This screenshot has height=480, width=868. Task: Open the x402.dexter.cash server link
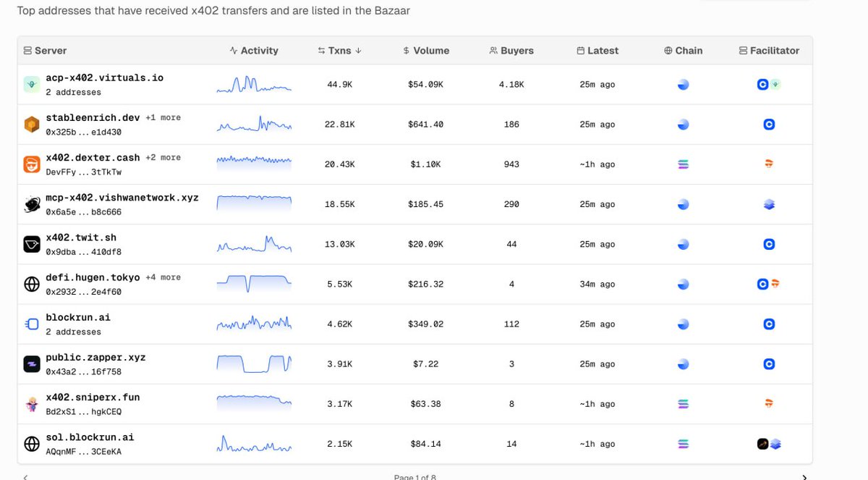93,157
